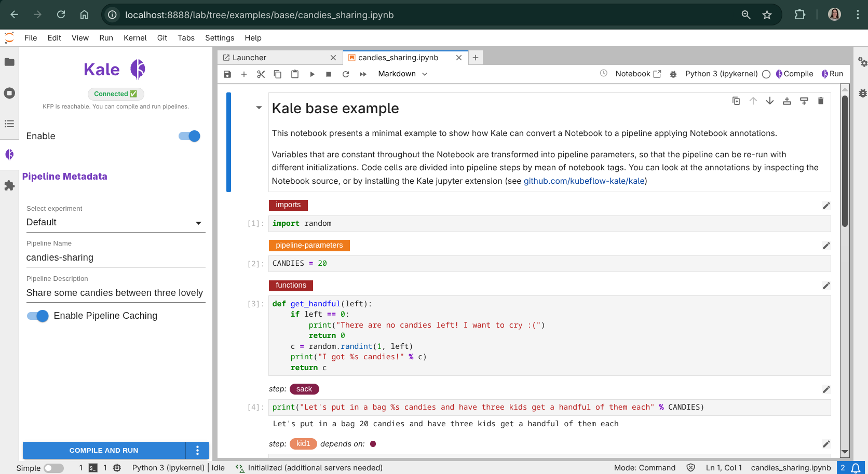This screenshot has height=474, width=868.
Task: Save the notebook with the disk icon
Action: tap(227, 74)
